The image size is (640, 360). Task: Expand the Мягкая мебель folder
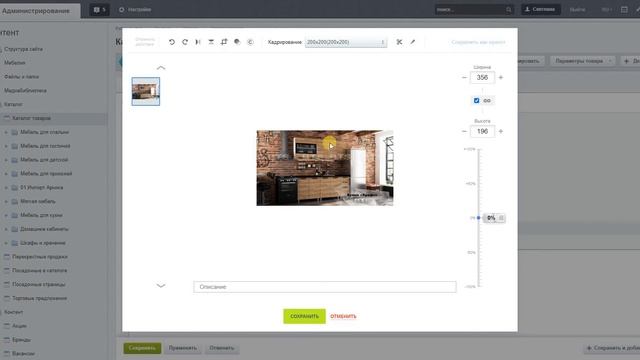[x=6, y=202]
